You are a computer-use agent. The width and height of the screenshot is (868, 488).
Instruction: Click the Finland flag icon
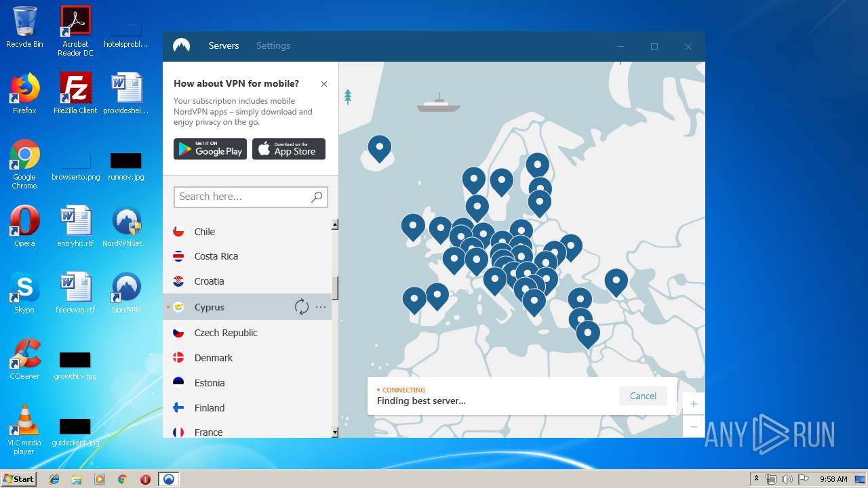(178, 408)
